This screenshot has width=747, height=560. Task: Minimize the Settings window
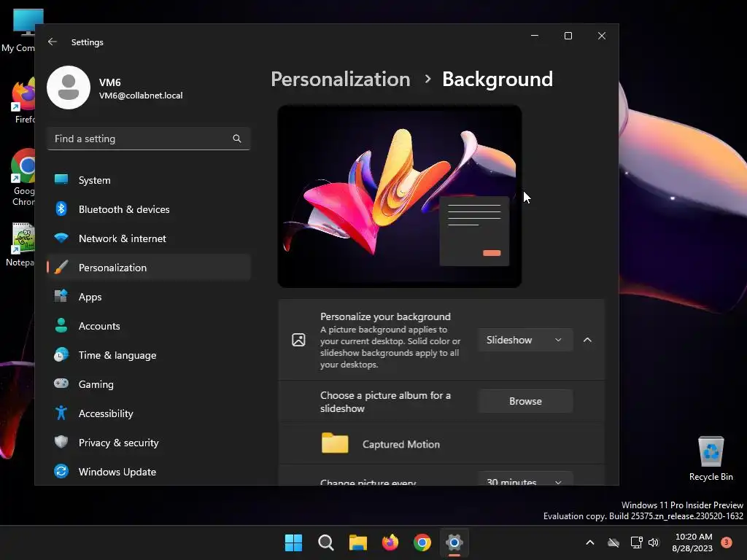click(535, 36)
